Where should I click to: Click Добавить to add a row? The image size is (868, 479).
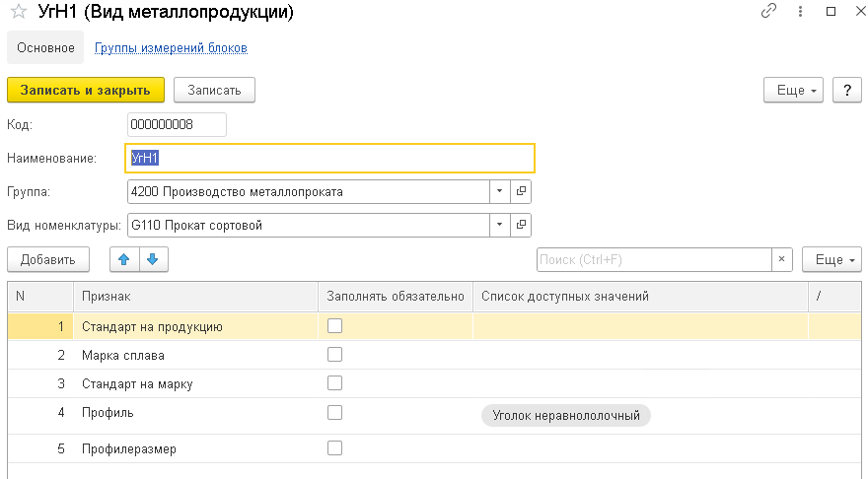pyautogui.click(x=48, y=259)
